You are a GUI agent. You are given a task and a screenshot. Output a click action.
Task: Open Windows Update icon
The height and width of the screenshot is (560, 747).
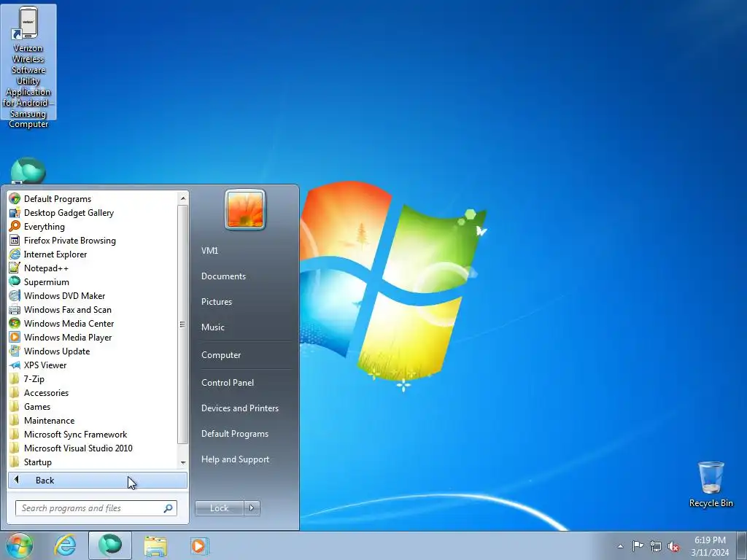15,351
